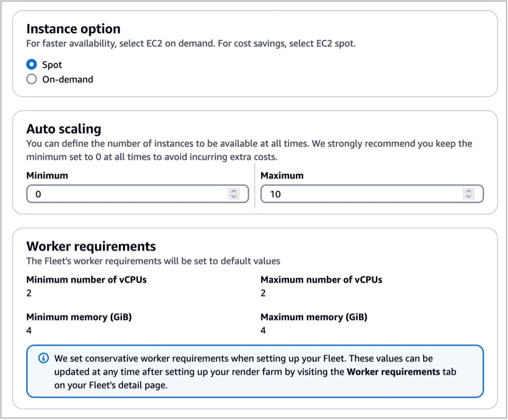Click the Spot label text
This screenshot has height=420, width=508.
tap(52, 65)
